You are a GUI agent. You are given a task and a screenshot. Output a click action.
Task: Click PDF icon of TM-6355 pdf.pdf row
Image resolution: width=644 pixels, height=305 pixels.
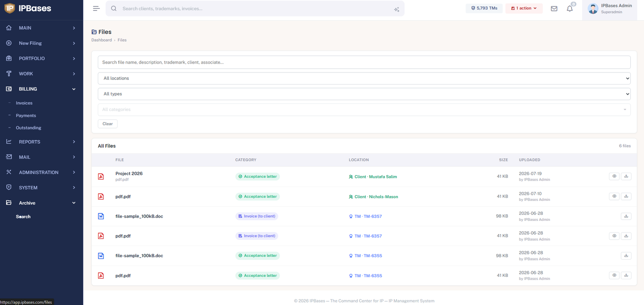tap(101, 276)
